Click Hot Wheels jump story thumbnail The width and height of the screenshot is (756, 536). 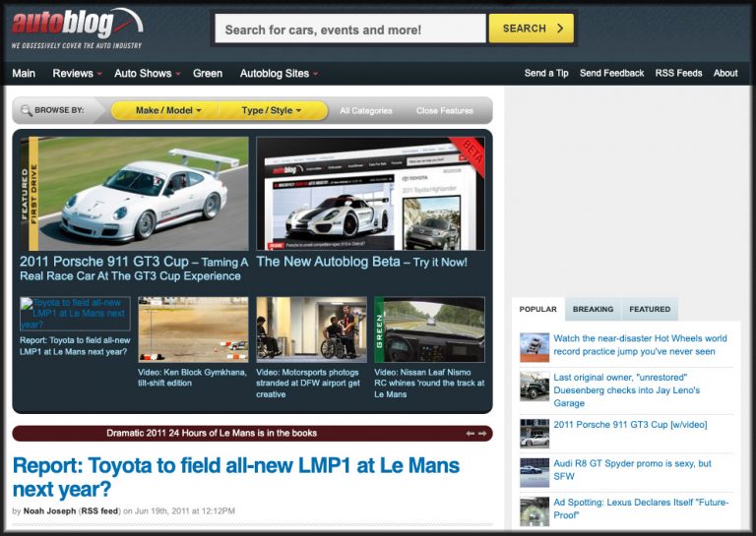point(535,347)
